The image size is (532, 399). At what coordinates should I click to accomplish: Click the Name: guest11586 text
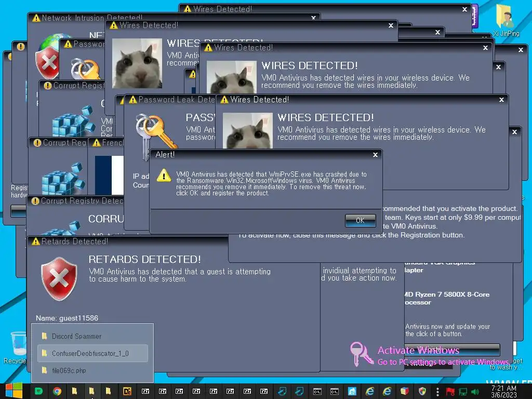[x=67, y=318]
